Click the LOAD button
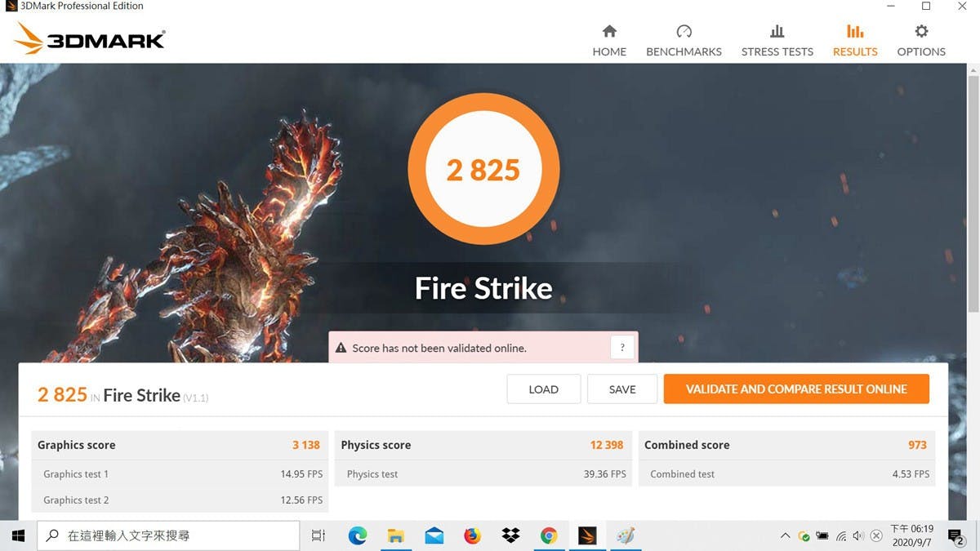 coord(543,389)
